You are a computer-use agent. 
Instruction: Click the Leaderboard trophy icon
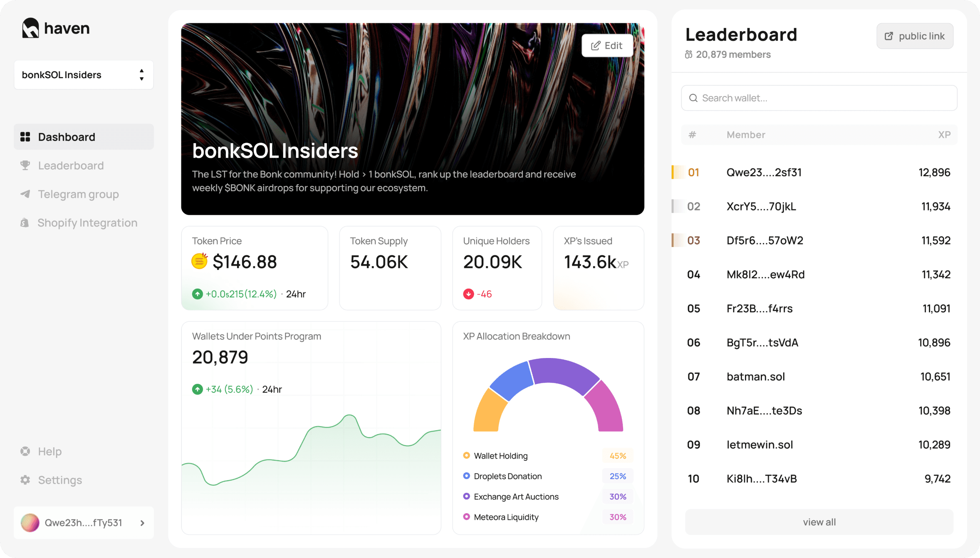(x=25, y=165)
